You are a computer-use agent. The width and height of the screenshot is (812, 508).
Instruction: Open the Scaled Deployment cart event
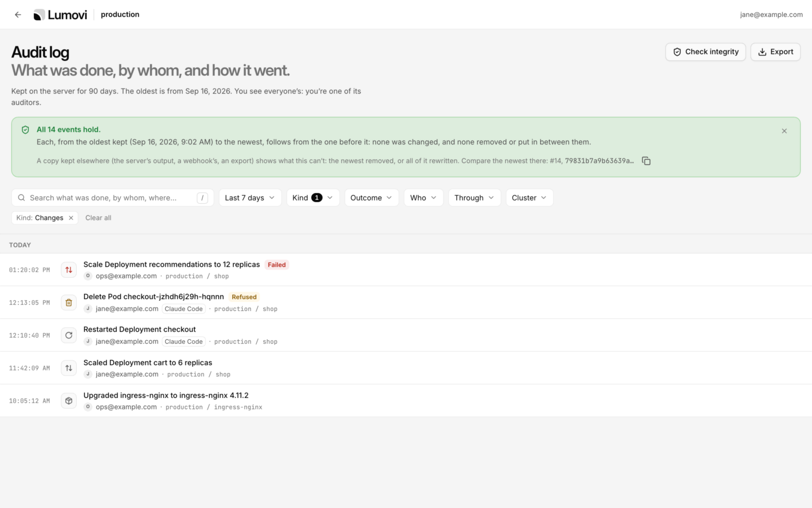(406, 368)
